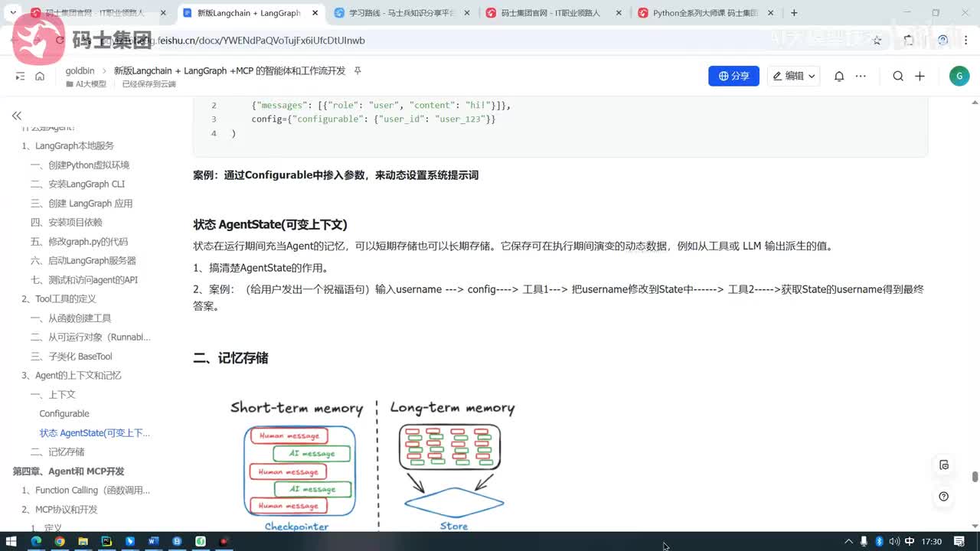
Task: Select Configurable in the outline
Action: 64,413
